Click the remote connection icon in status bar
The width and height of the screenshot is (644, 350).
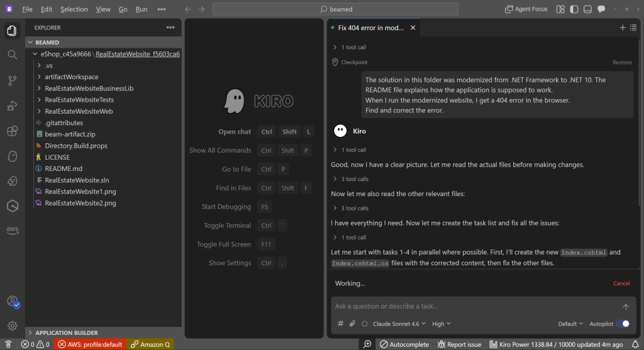click(8, 344)
